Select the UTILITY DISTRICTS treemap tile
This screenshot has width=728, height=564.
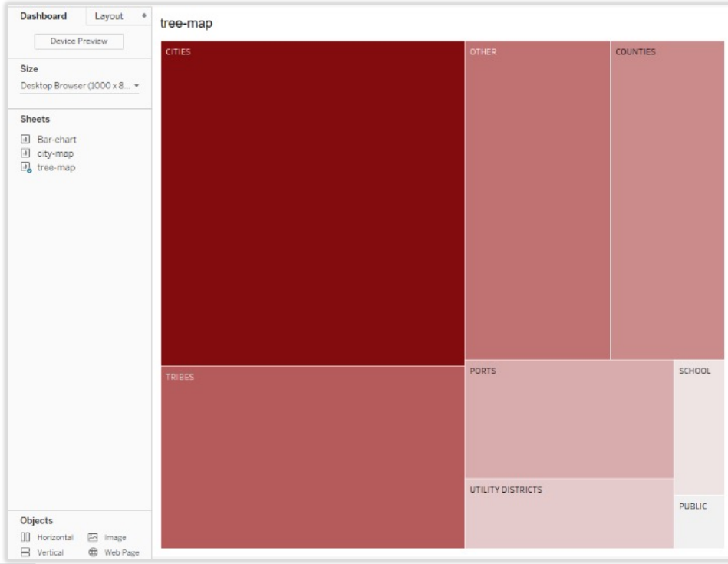coord(568,513)
